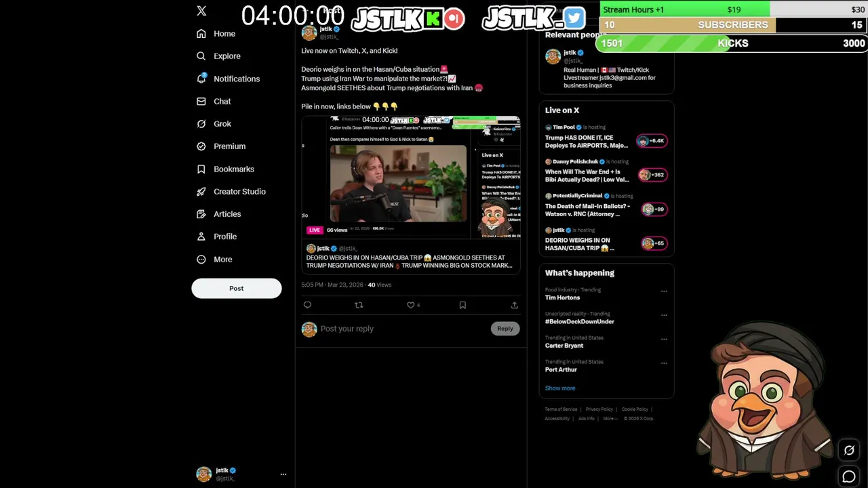868x488 pixels.
Task: Expand More footer options
Action: tap(610, 419)
